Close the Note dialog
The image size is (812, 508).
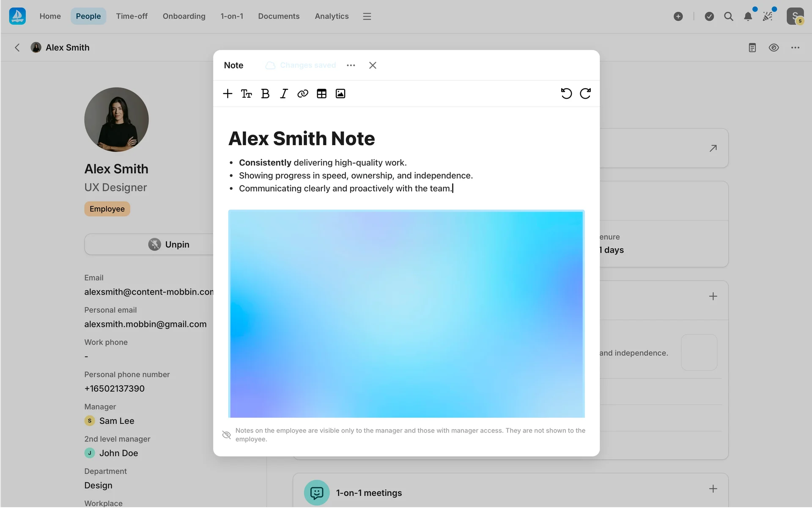coord(373,65)
